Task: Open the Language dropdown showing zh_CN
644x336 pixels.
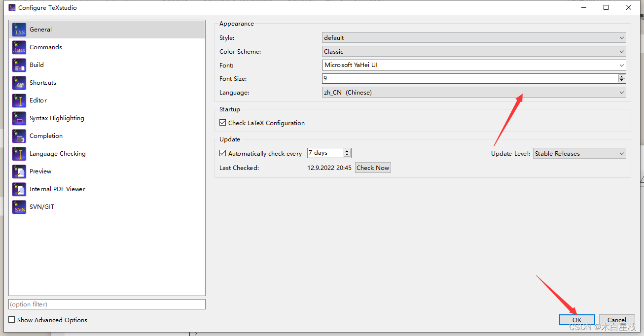Action: [474, 93]
